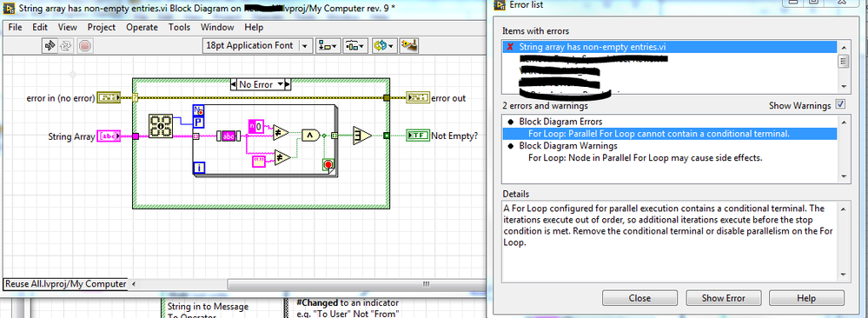Select the For Loop conditional stop terminal

click(328, 165)
